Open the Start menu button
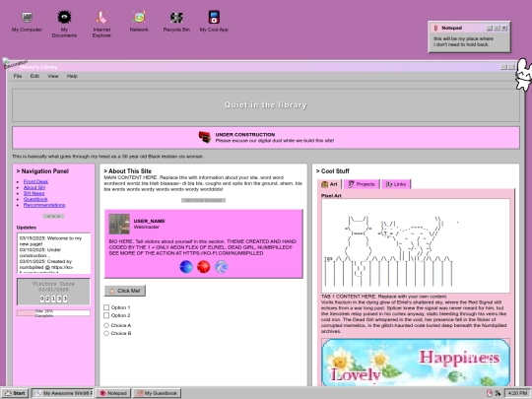The image size is (532, 399). coord(15,393)
